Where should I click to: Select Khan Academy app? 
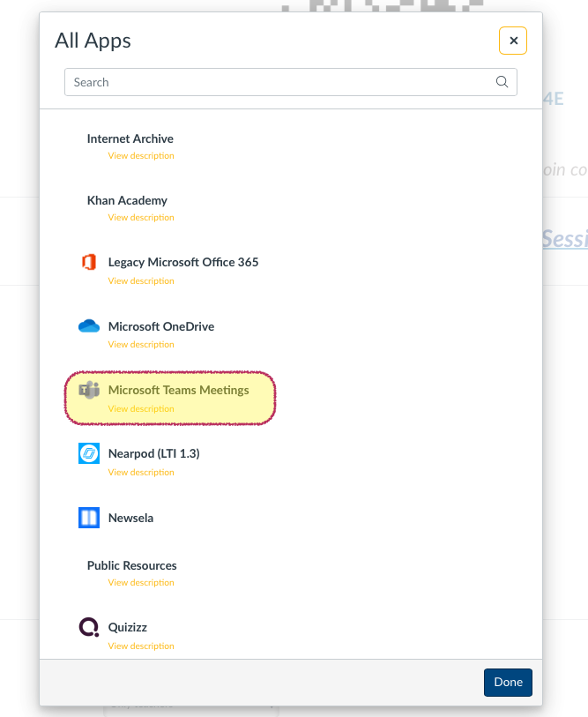pos(127,200)
